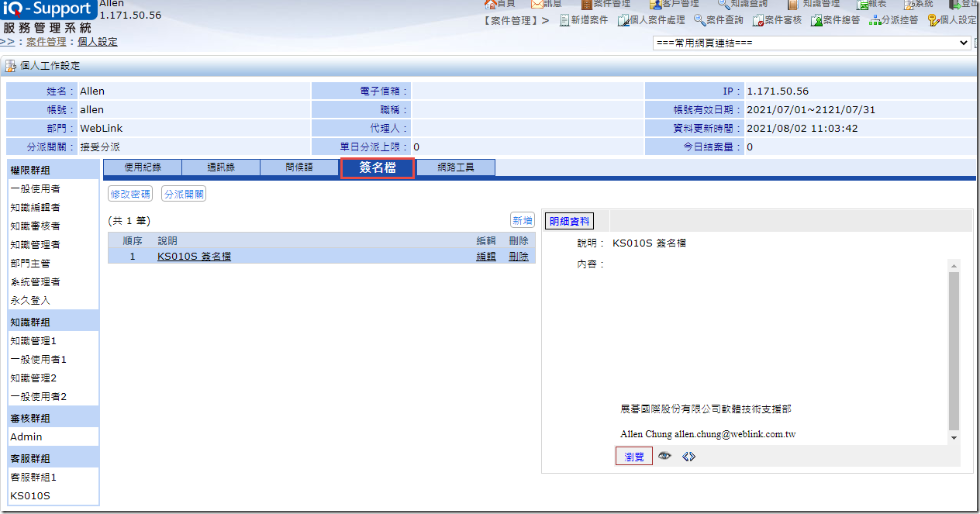Click the 一般使用者1 entry
The height and width of the screenshot is (514, 980).
tap(39, 360)
